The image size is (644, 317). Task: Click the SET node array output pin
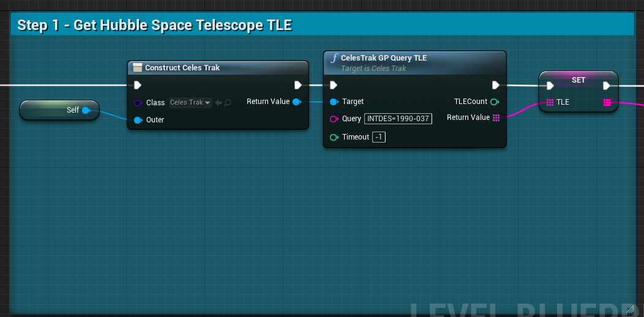pos(607,102)
